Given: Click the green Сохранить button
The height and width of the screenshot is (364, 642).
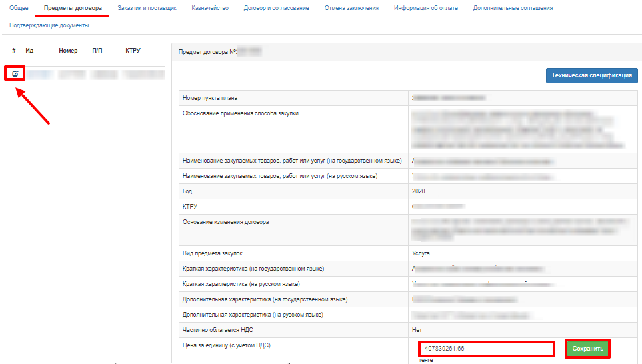Looking at the screenshot, I should pos(587,349).
